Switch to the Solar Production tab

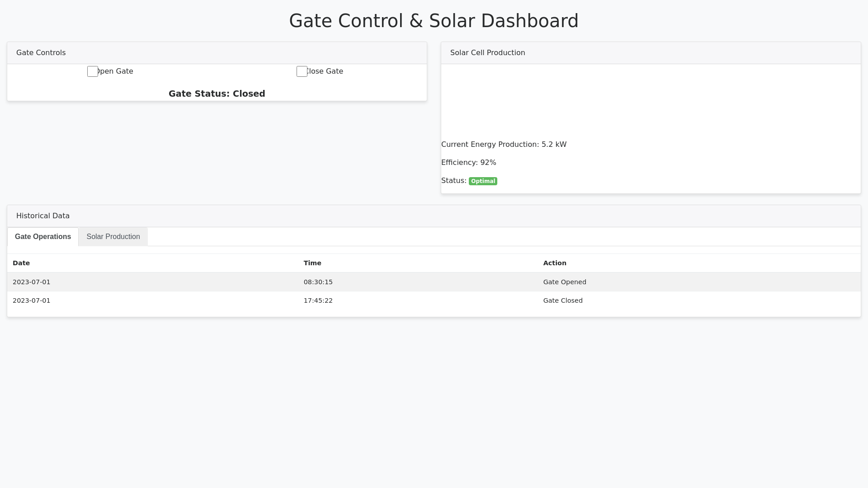pos(113,236)
